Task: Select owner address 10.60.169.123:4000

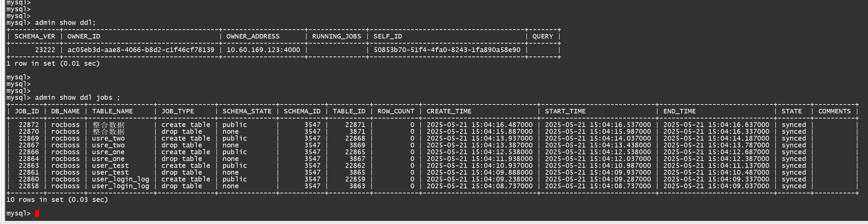Action: tap(263, 50)
